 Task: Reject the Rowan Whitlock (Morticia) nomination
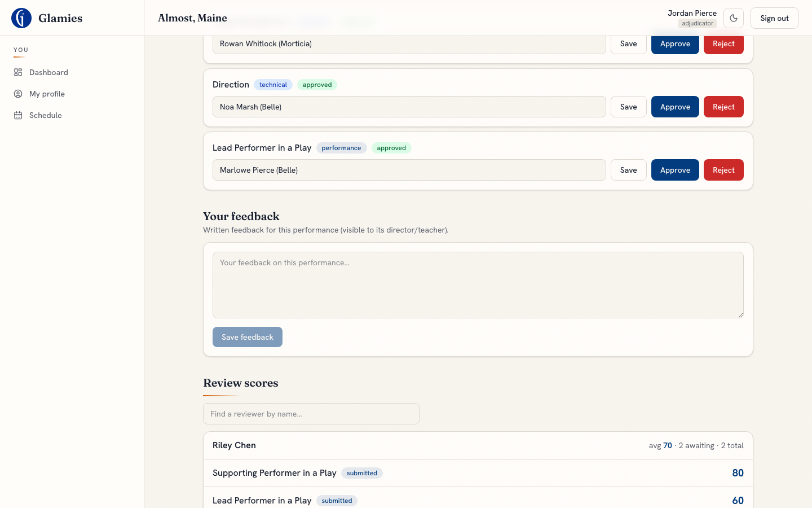tap(723, 45)
